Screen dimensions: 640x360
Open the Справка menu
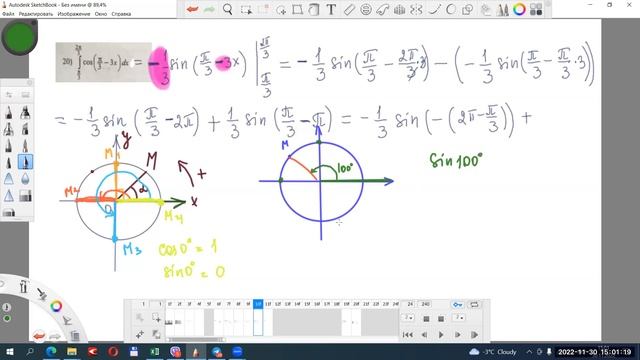(121, 14)
